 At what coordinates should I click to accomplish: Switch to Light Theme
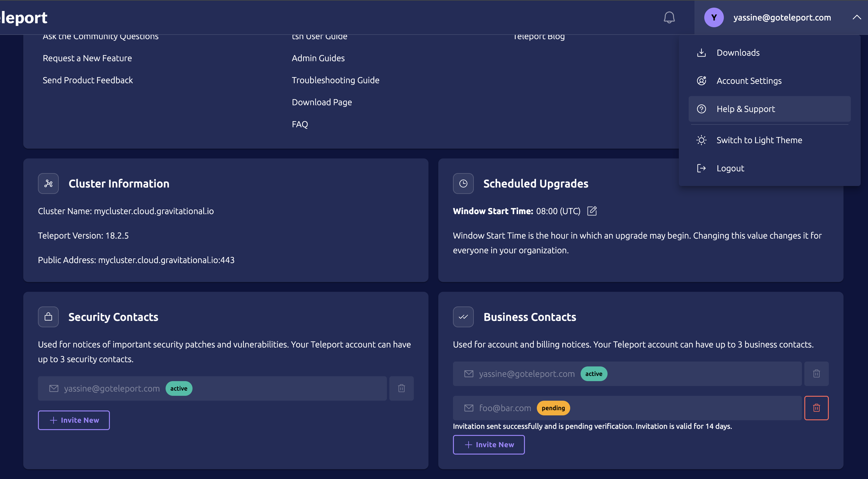pyautogui.click(x=760, y=140)
